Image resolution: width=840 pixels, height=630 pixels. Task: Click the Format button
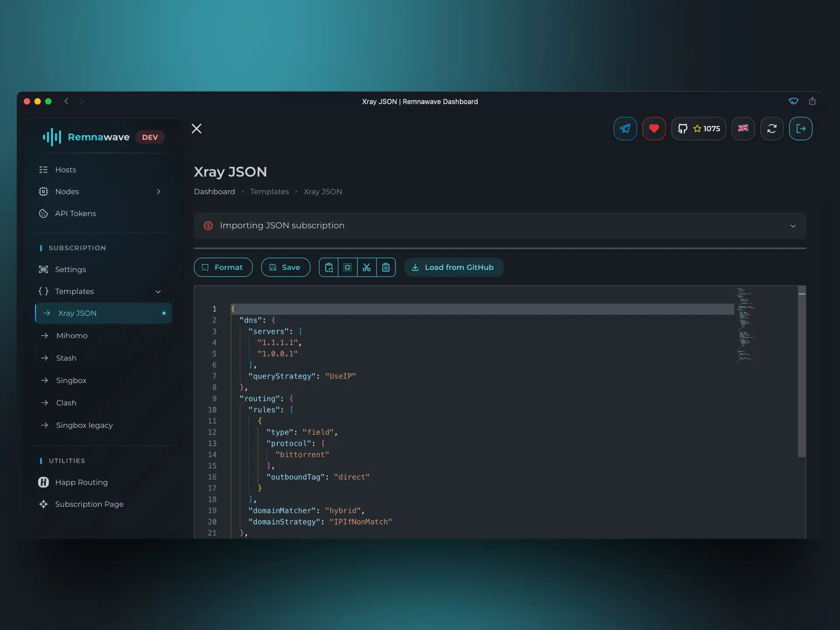223,267
